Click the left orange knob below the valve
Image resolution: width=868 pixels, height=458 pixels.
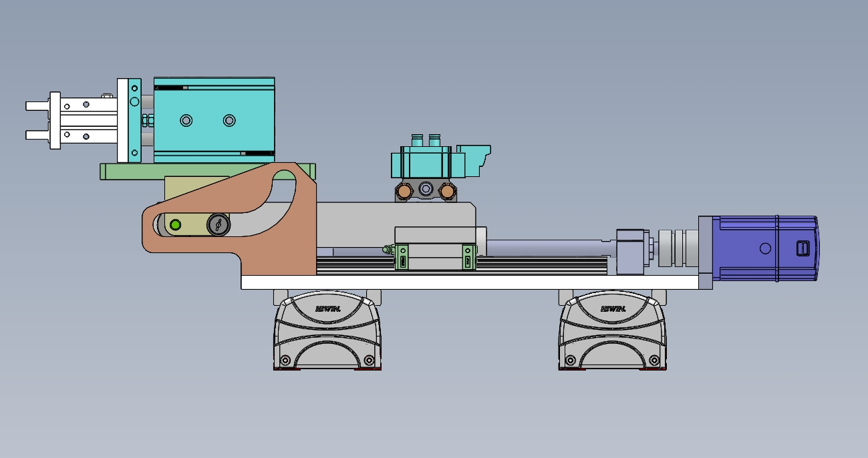[x=404, y=192]
